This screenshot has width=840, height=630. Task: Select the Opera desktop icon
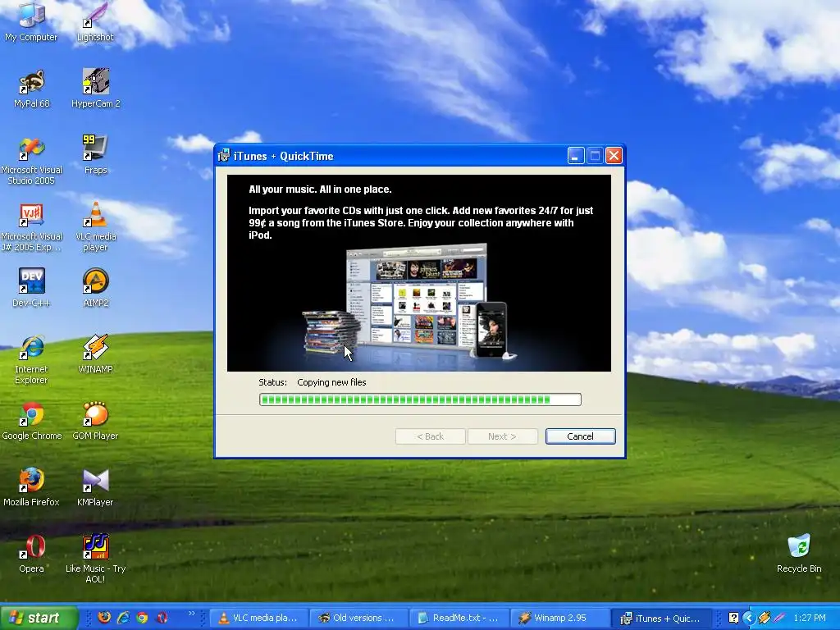[32, 554]
